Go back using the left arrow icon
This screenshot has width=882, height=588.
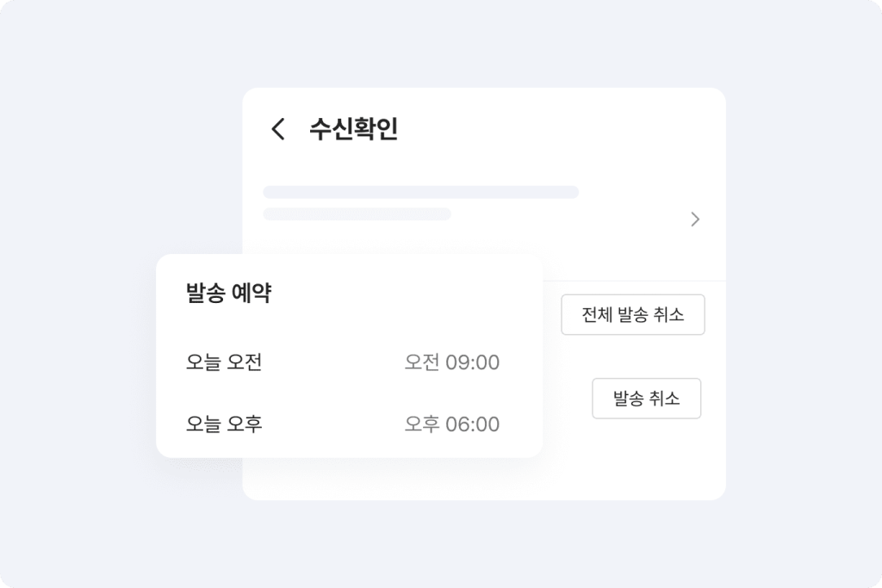coord(277,130)
